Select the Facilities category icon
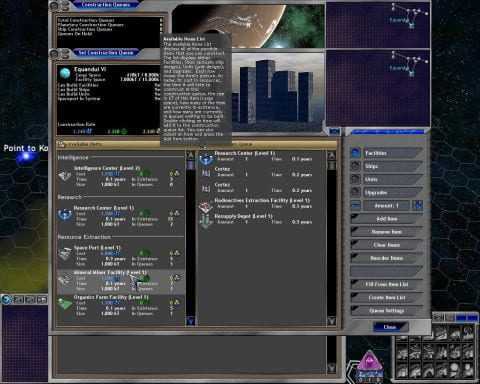This screenshot has height=384, width=480. 356,153
